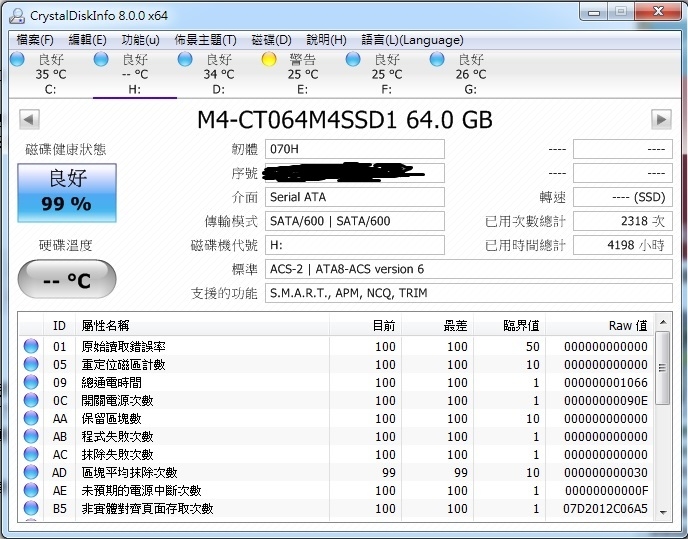
Task: Select the 區塊平均抹除次數 attribute name
Action: 129,472
